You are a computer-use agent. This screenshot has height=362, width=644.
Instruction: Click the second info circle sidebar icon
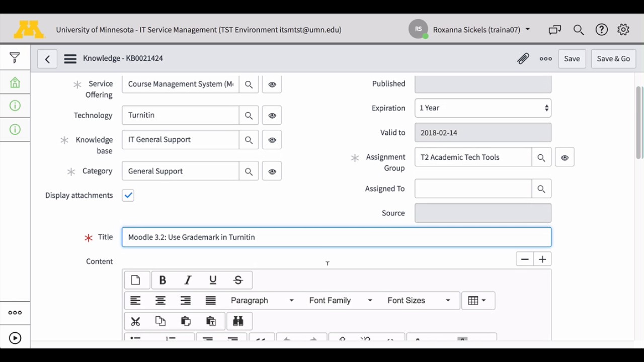(15, 130)
